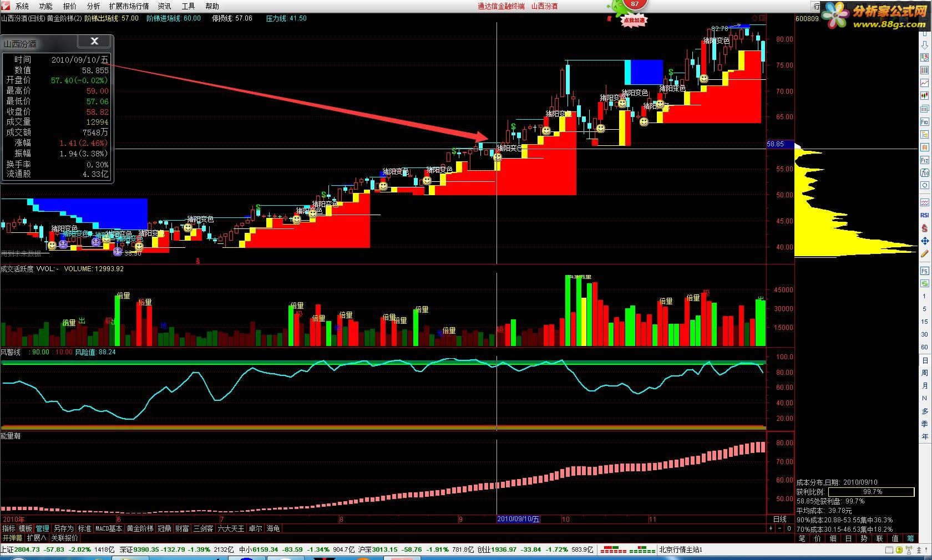The height and width of the screenshot is (560, 932).
Task: Click the down-arrow icon in right toolbar
Action: (x=925, y=45)
